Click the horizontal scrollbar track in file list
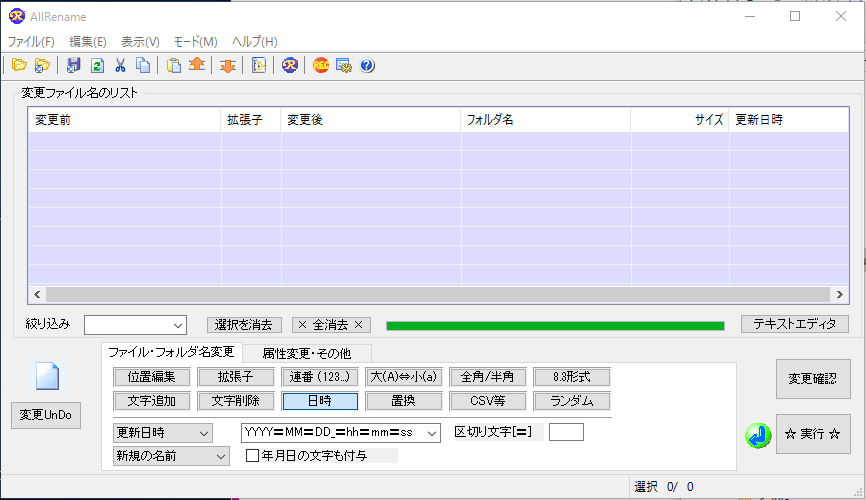Screen dimensions: 866x500 coord(438,294)
